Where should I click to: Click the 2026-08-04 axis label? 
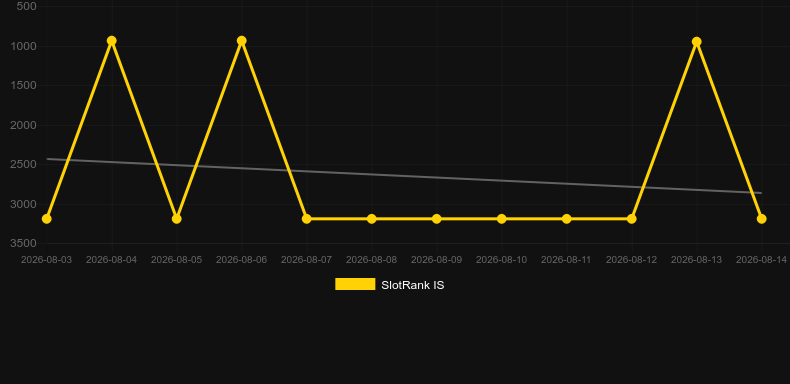(x=111, y=260)
